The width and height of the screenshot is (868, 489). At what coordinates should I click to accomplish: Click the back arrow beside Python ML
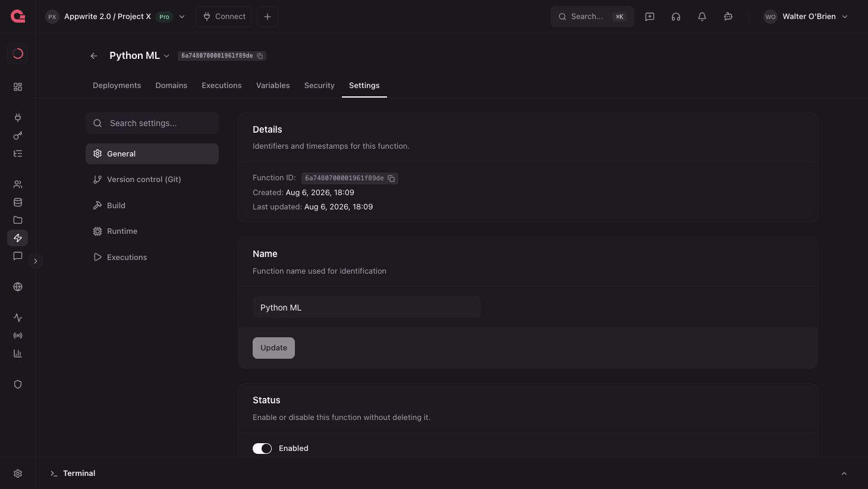(x=94, y=56)
